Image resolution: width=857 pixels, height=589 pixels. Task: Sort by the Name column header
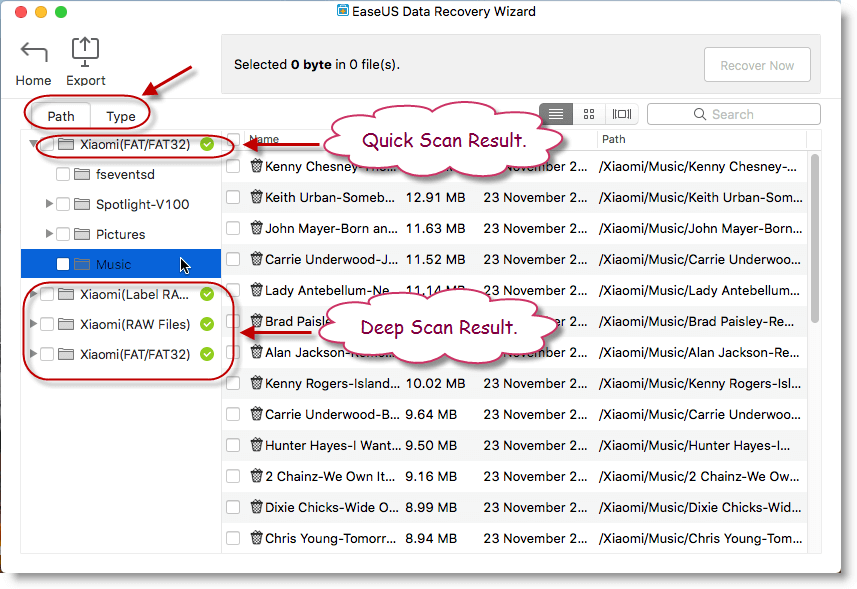coord(264,139)
